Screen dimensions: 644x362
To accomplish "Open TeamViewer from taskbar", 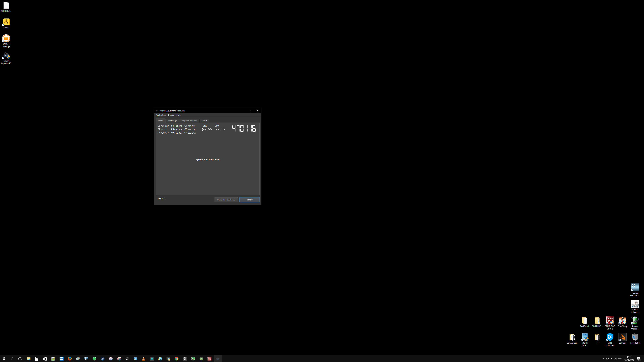I will coord(62,358).
